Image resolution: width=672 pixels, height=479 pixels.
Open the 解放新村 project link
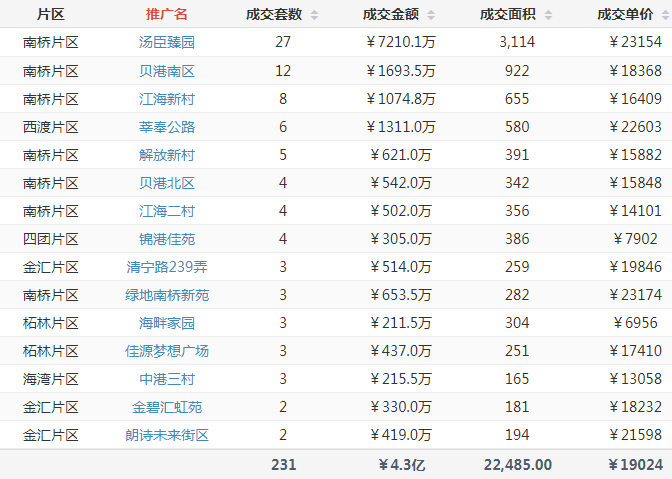tap(167, 155)
